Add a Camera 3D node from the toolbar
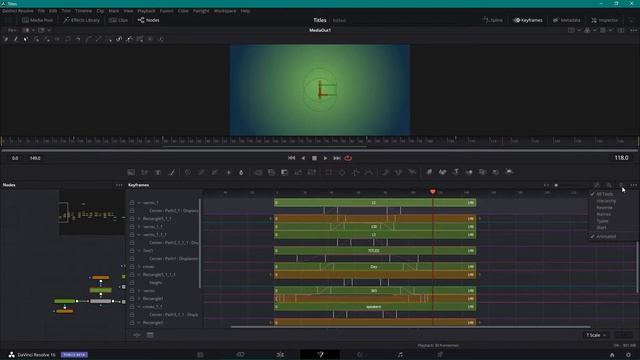The width and height of the screenshot is (640, 360). (x=482, y=172)
